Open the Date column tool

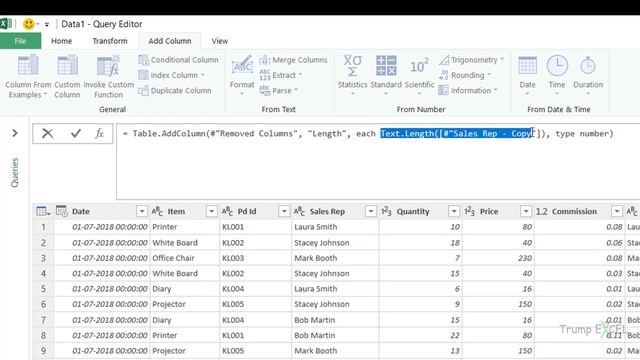click(x=527, y=76)
